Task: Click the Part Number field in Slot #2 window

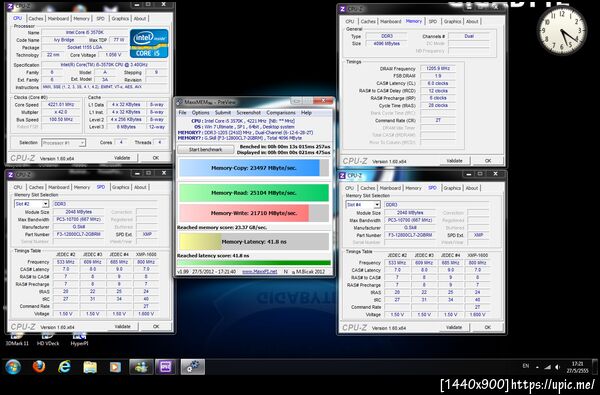Action: [x=78, y=234]
